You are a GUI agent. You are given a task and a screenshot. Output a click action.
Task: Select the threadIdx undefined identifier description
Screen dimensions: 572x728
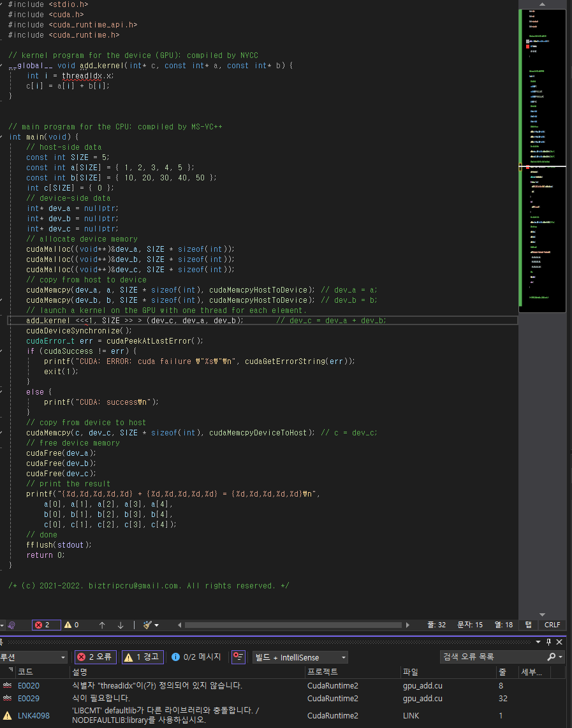tap(157, 686)
